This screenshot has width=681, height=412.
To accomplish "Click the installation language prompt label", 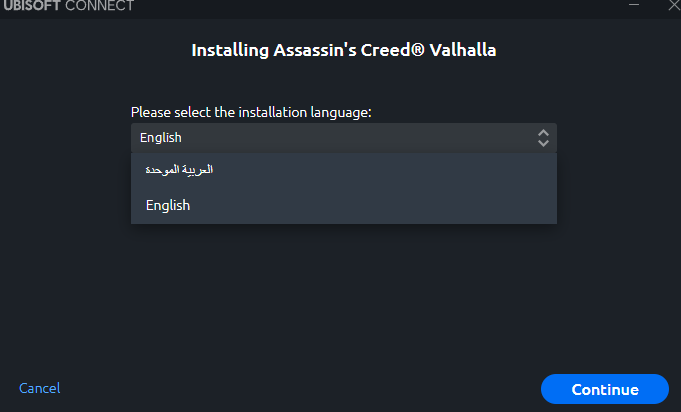I will 251,112.
